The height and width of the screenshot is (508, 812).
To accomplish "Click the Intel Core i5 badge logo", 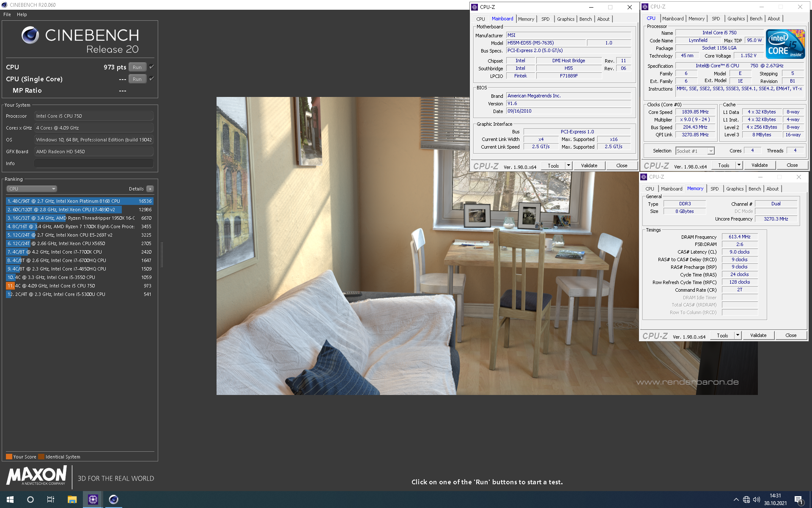I will (785, 44).
